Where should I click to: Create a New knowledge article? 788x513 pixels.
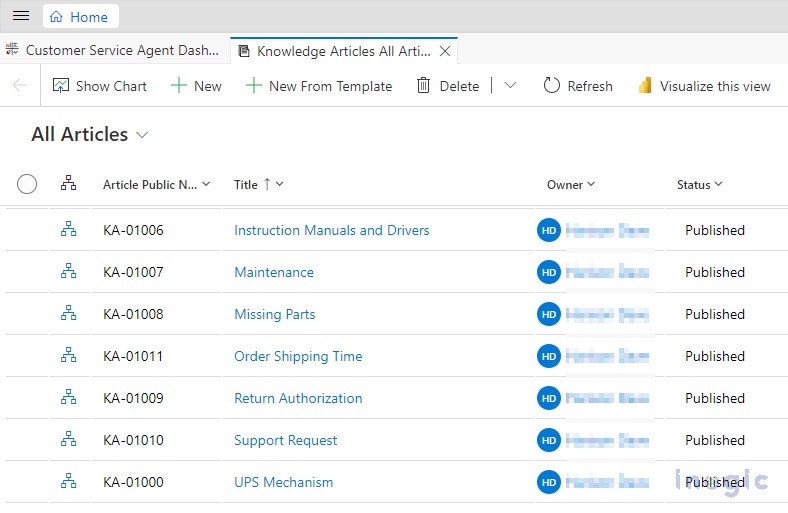196,86
